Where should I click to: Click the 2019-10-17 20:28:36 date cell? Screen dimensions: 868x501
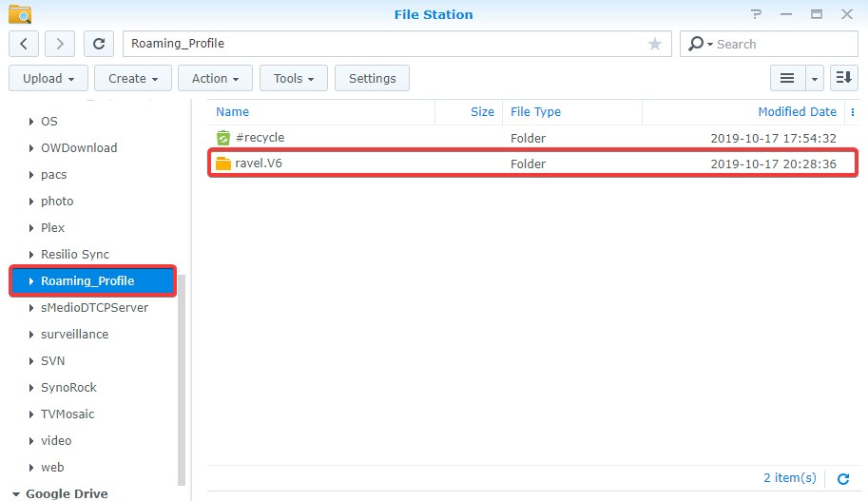point(773,164)
